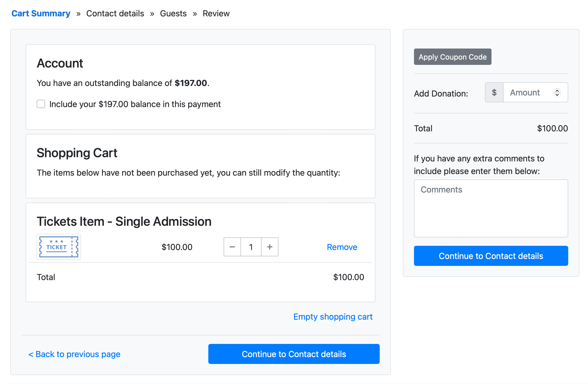588x384 pixels.
Task: Click the dollar sign donation prefix
Action: point(494,92)
